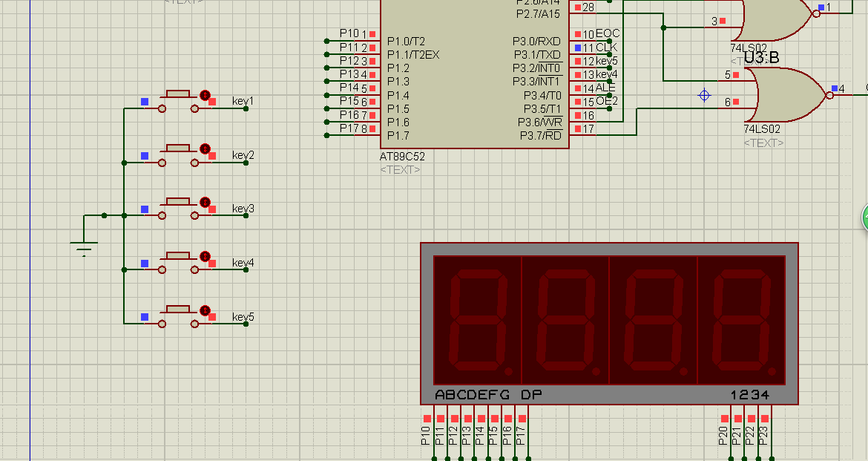868x461 pixels.
Task: Click the fourth digit of the 7-segment display
Action: pyautogui.click(x=741, y=320)
